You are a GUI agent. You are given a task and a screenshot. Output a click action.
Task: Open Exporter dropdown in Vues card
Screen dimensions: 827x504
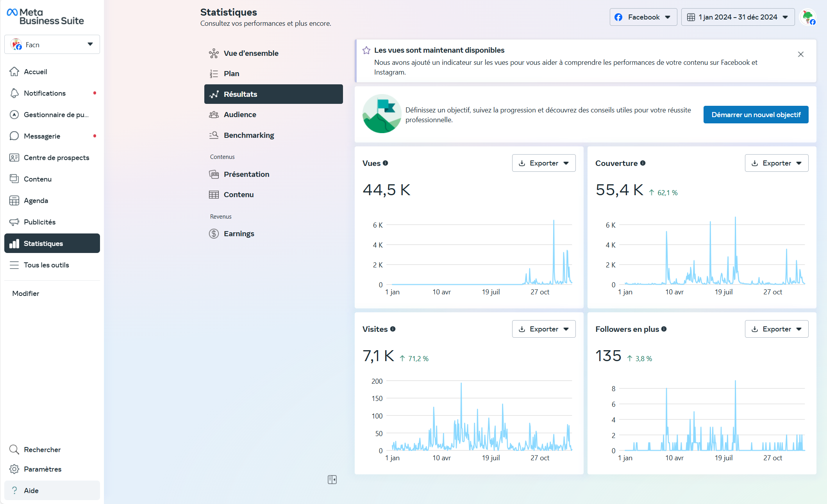543,163
